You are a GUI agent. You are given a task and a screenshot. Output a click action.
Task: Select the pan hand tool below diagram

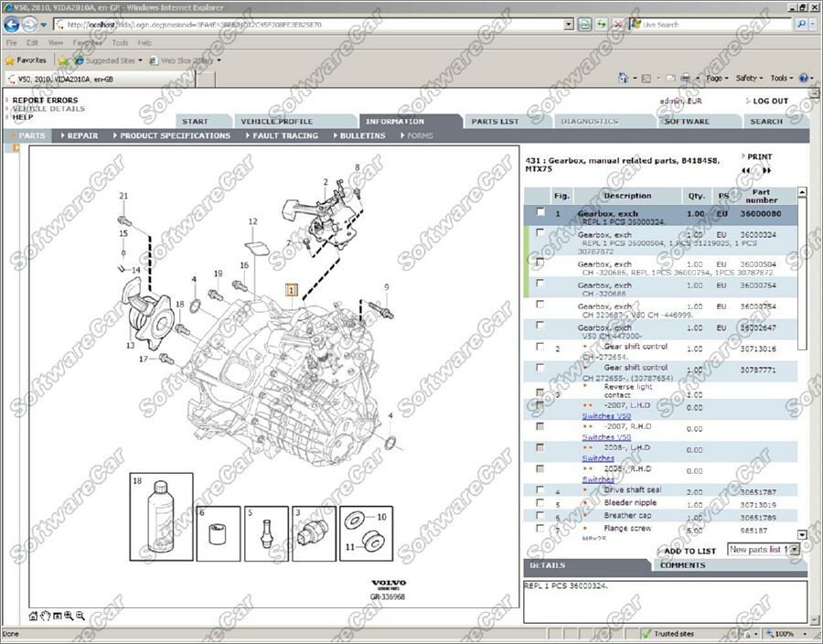click(46, 616)
